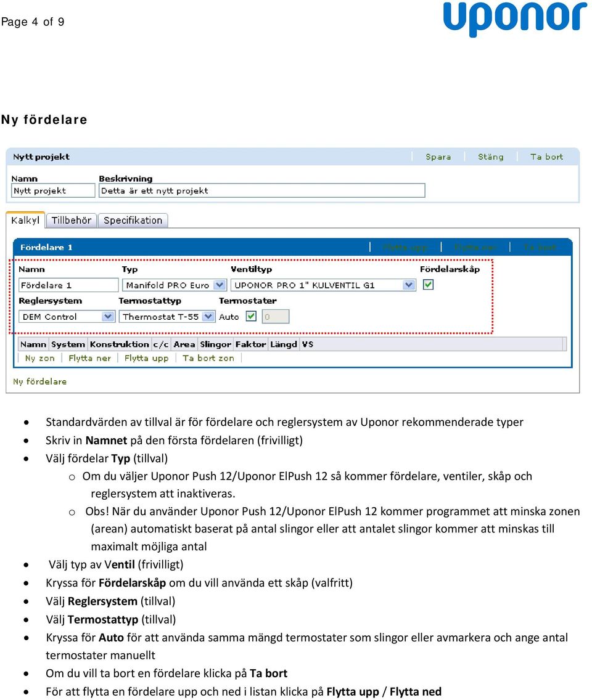Click the Area column header
Screen dimensions: 592x700
point(184,344)
